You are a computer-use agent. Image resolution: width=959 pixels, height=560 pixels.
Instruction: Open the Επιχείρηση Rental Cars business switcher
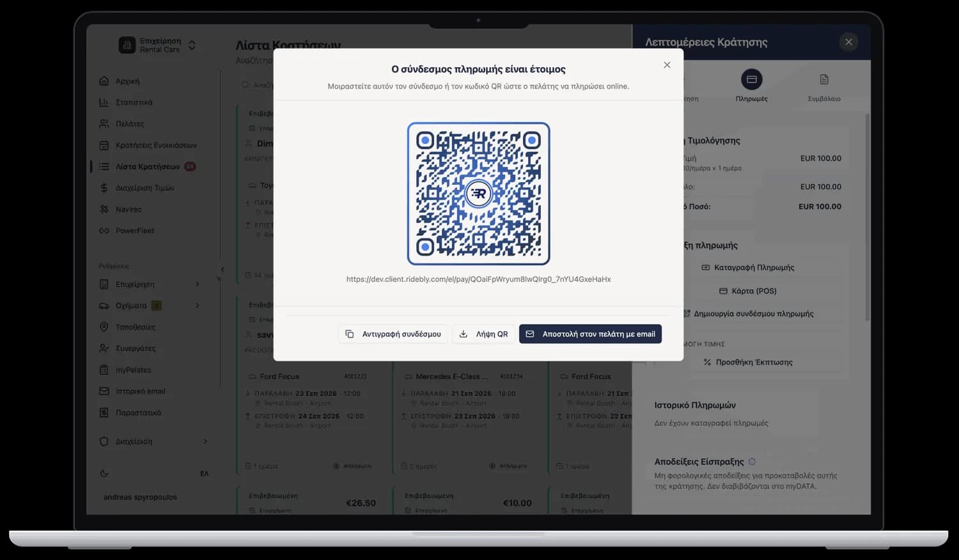[157, 45]
